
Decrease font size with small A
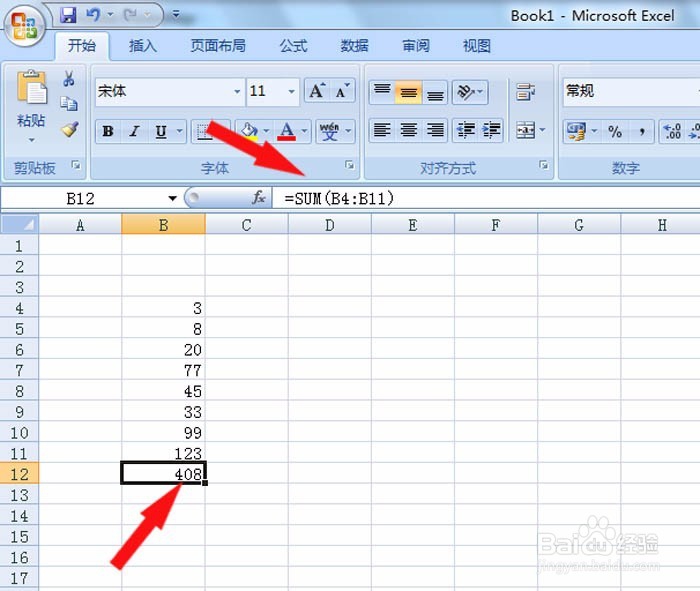tap(342, 91)
